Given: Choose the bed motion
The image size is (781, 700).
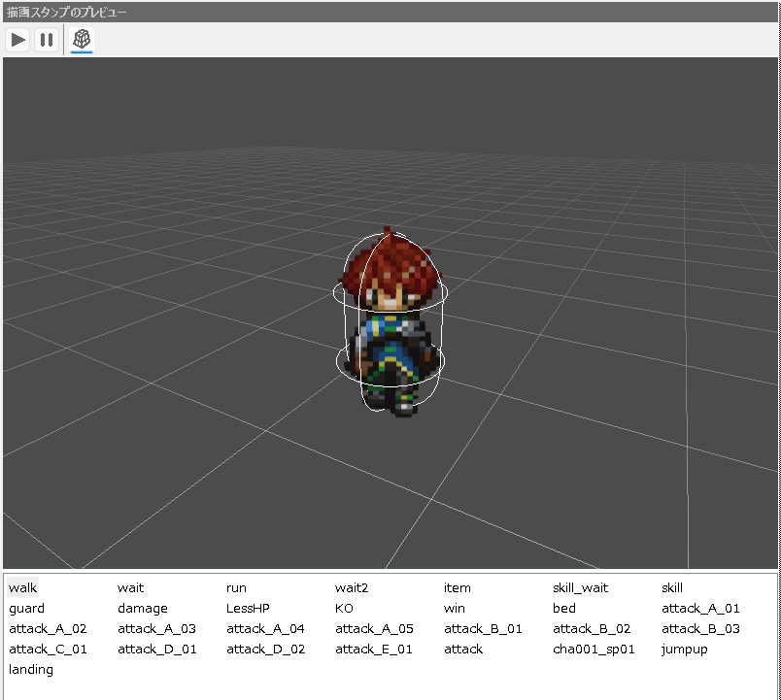Looking at the screenshot, I should pyautogui.click(x=563, y=608).
